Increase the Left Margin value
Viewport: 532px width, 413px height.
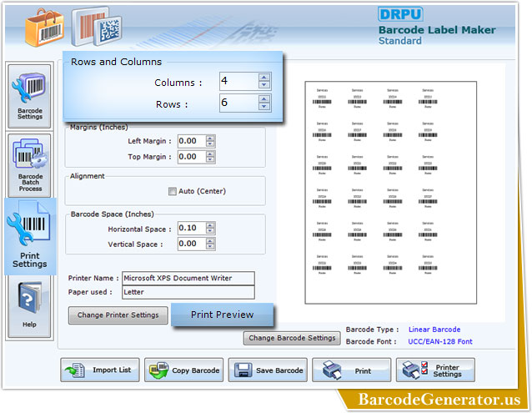(x=210, y=139)
